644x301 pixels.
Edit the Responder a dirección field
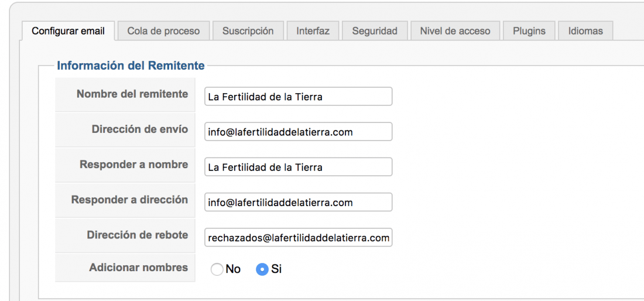[298, 203]
